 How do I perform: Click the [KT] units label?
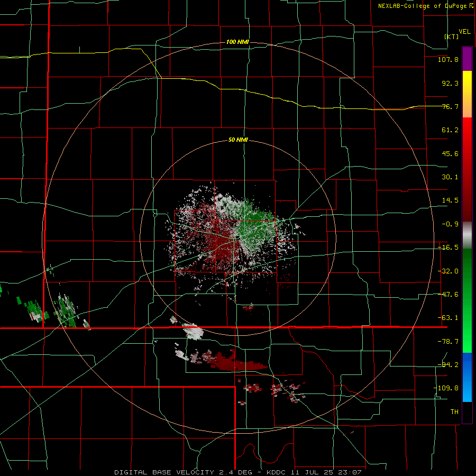tap(452, 36)
